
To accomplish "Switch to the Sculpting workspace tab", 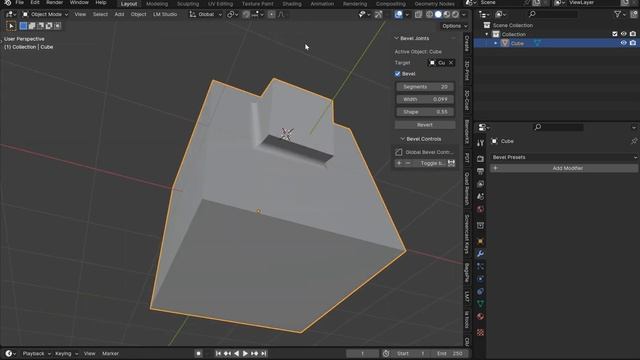I will [x=188, y=4].
